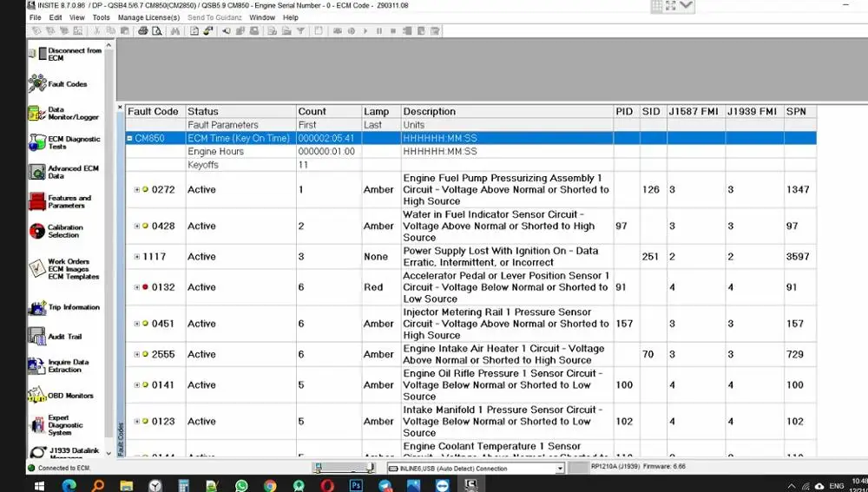This screenshot has width=868, height=492.
Task: Sort by Status column header
Action: (240, 112)
